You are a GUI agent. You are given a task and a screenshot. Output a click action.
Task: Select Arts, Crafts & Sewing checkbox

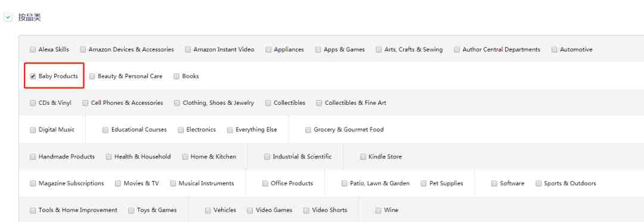click(x=379, y=49)
